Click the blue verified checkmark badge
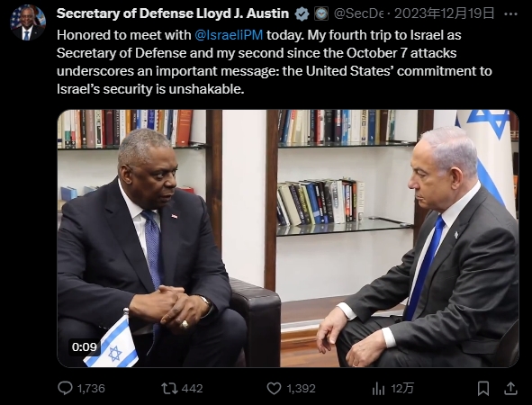Image resolution: width=532 pixels, height=405 pixels. coord(302,14)
